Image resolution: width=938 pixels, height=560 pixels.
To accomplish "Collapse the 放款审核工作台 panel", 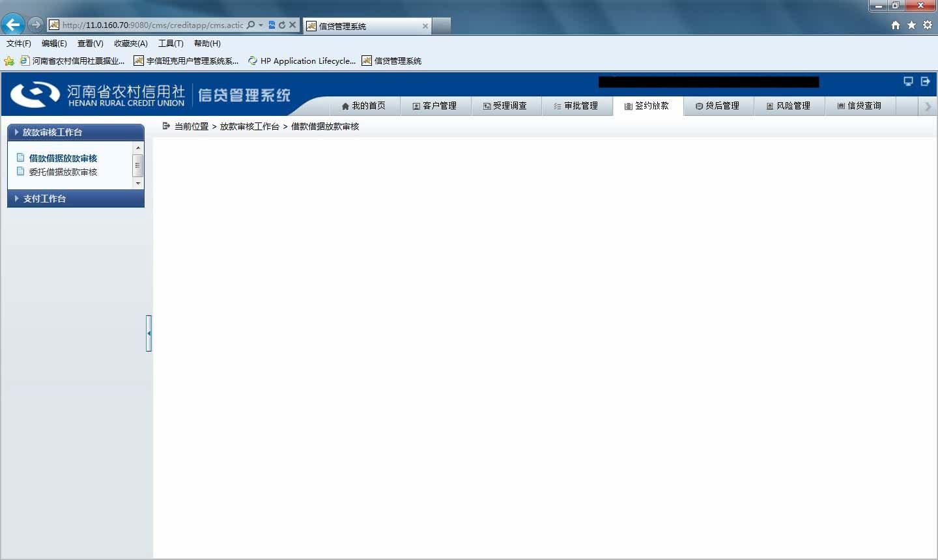I will pyautogui.click(x=76, y=132).
